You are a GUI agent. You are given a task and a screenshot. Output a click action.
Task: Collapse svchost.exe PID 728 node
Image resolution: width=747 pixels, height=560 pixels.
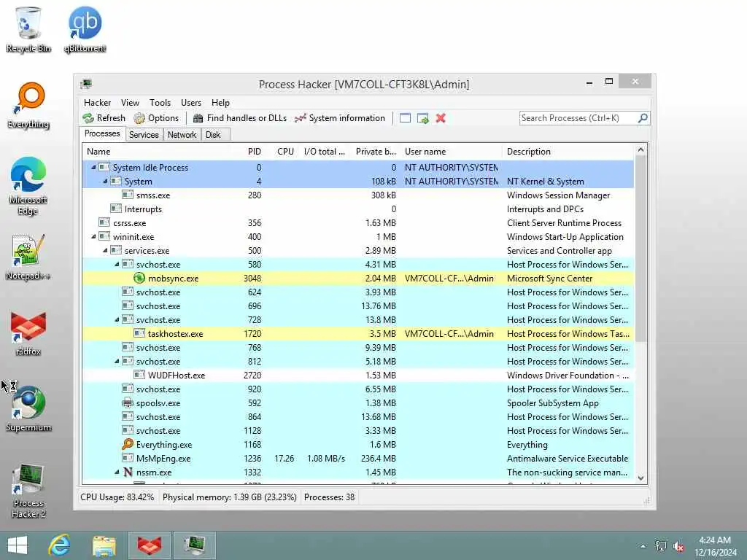click(117, 319)
